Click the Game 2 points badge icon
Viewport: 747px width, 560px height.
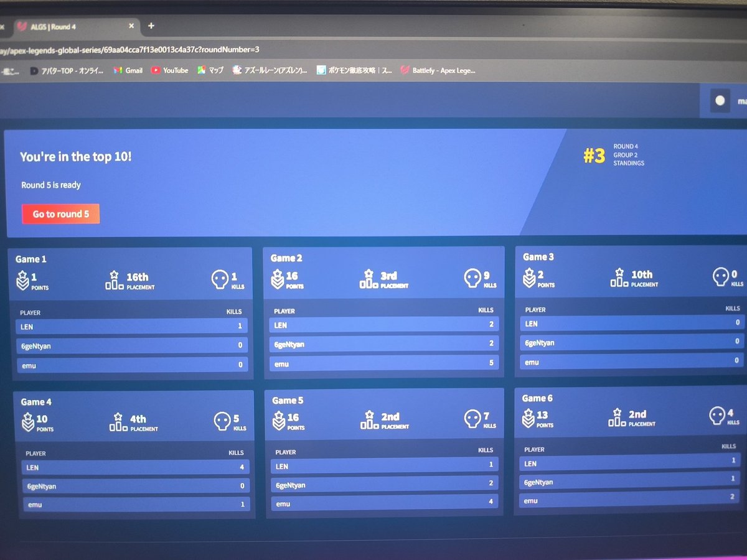pyautogui.click(x=278, y=279)
